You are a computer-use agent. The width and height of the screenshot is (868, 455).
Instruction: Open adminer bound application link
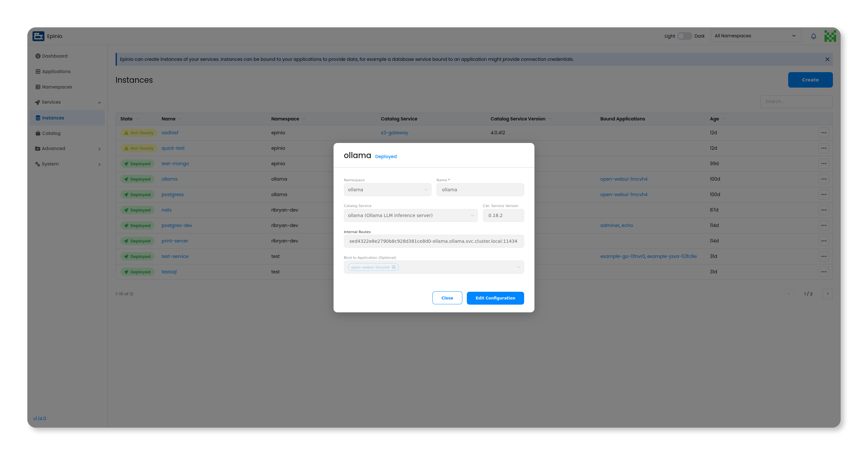(x=609, y=225)
